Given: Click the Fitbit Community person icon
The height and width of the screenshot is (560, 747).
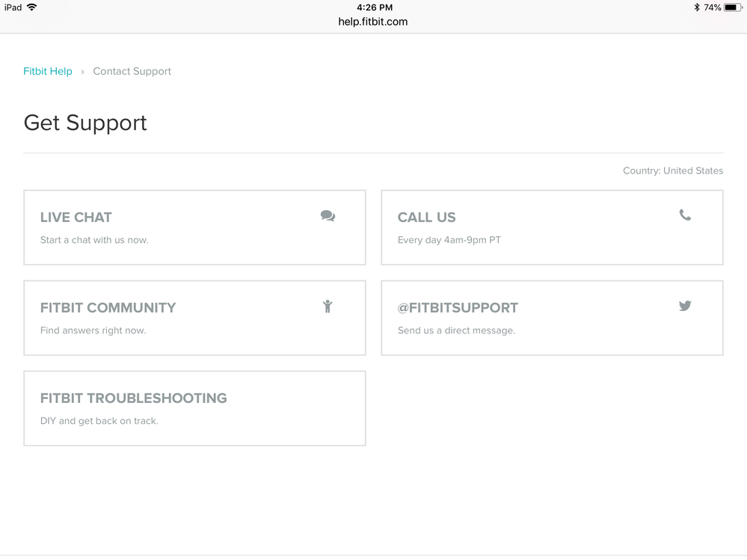Looking at the screenshot, I should point(328,307).
